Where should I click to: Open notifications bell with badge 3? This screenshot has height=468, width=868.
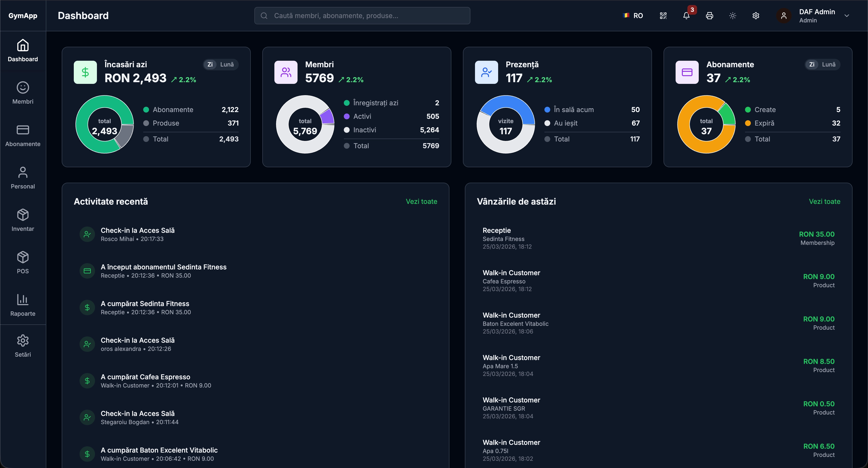(x=686, y=15)
